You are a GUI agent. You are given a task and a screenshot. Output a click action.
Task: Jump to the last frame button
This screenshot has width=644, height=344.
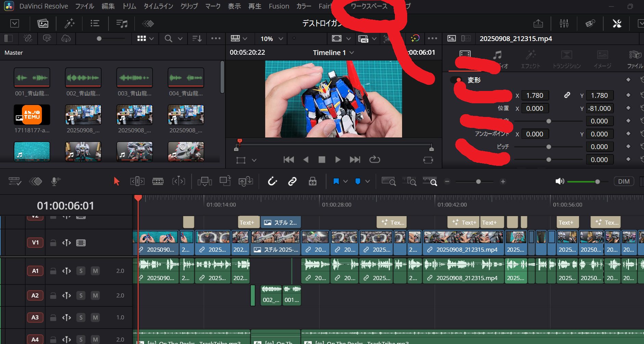355,159
